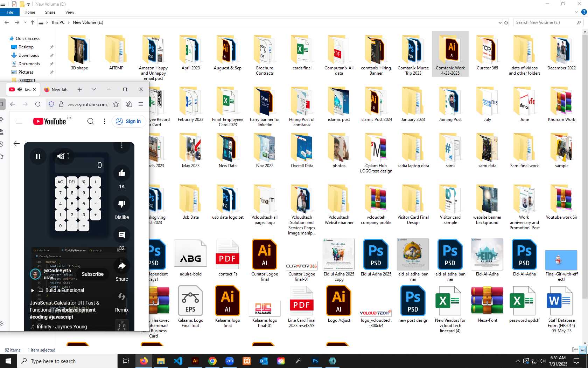The height and width of the screenshot is (368, 588).
Task: Open the File tab in Explorer
Action: click(10, 12)
